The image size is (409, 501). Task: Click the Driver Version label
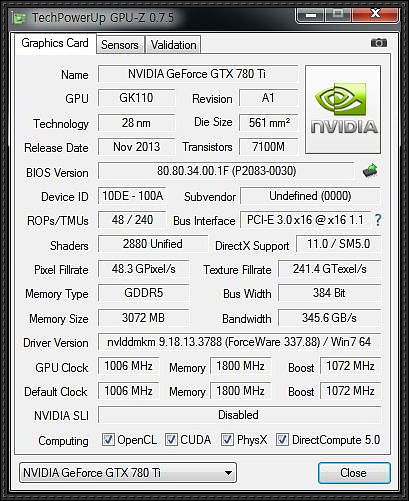coord(56,343)
